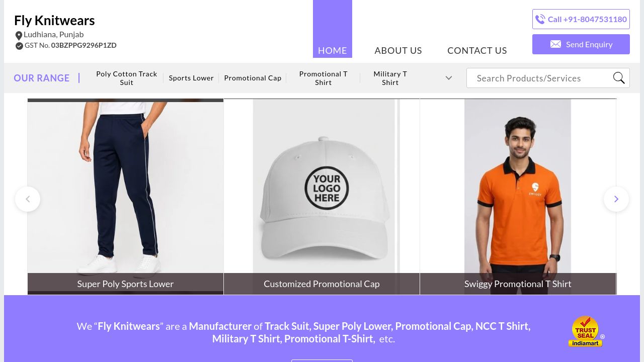Viewport: 644px width, 362px height.
Task: Select Poly Cotton Track Suit category
Action: coord(127,78)
